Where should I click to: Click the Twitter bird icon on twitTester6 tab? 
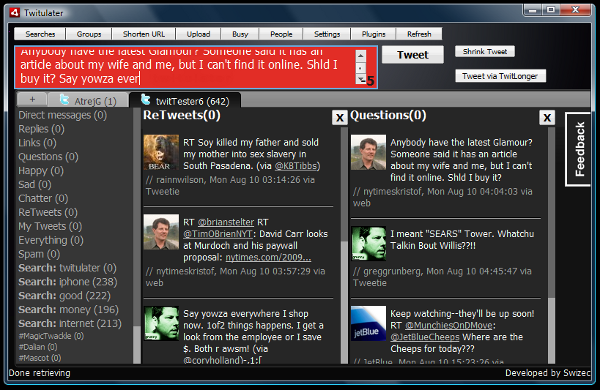pyautogui.click(x=145, y=99)
